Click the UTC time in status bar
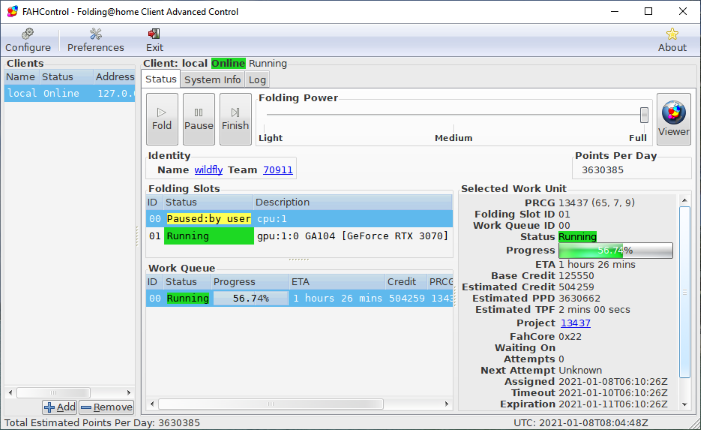Image resolution: width=701 pixels, height=430 pixels. tap(580, 423)
